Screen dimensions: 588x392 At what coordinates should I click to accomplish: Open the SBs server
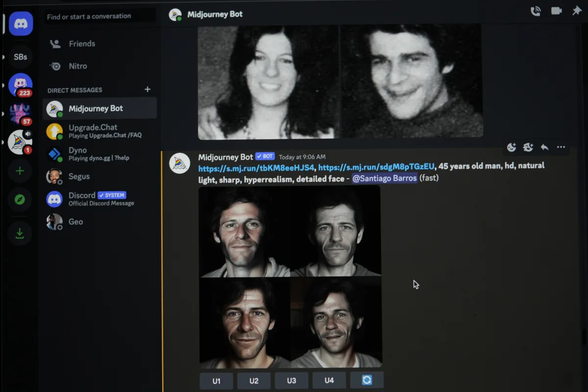[x=20, y=56]
